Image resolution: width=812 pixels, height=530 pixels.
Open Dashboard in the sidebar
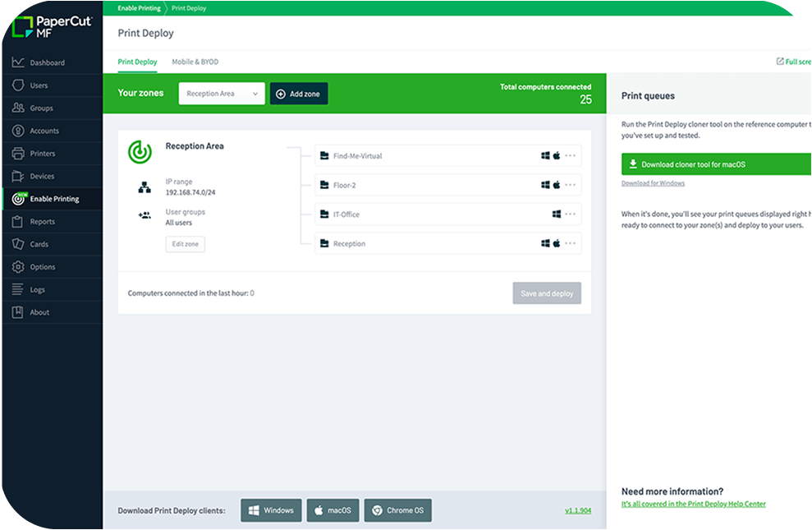[x=53, y=62]
